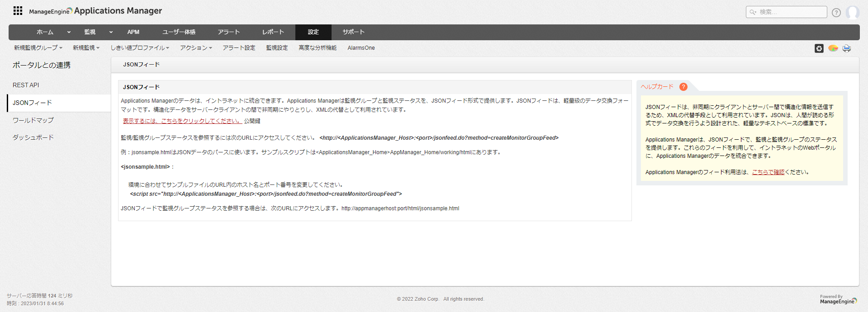Click the ManageEngine Applications Manager logo
Screen dimensions: 868x312
95,11
